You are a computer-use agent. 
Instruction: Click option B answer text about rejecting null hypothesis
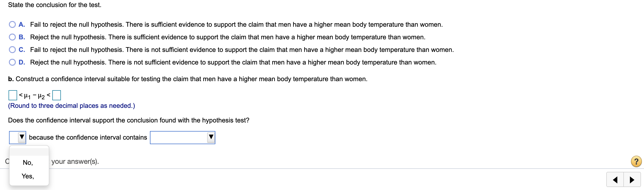point(226,37)
